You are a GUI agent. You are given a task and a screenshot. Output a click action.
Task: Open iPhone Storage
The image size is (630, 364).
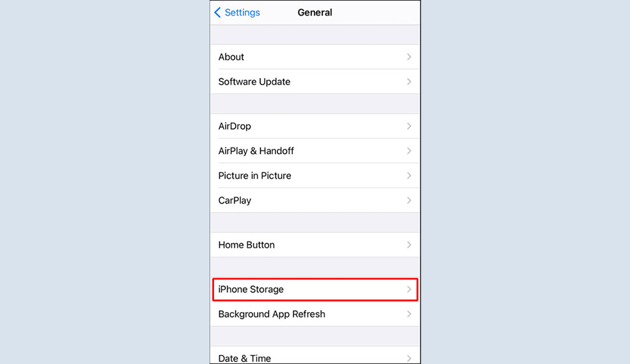coord(315,289)
